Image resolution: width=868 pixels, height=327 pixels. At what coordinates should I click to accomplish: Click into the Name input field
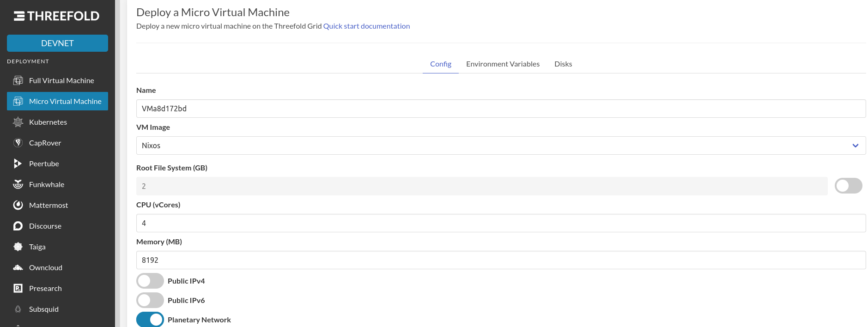[501, 109]
